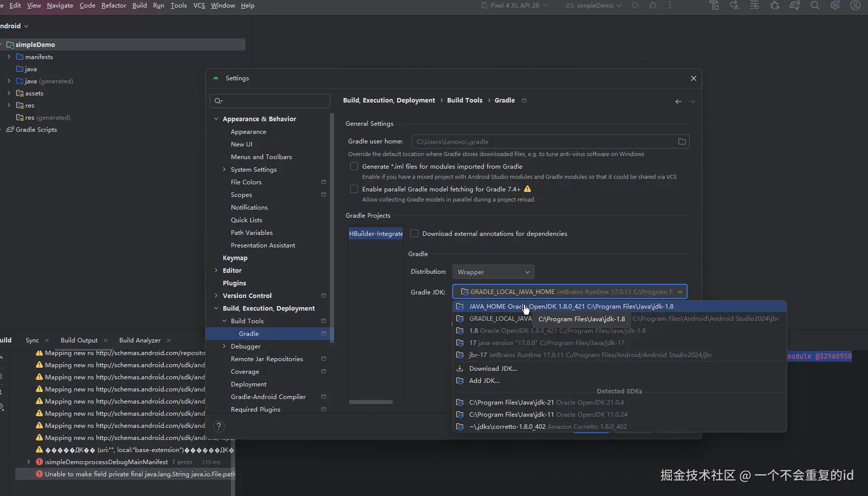Click the settings tree vertical scrollbar
Viewport: 868px width, 496px height.
coord(332,227)
